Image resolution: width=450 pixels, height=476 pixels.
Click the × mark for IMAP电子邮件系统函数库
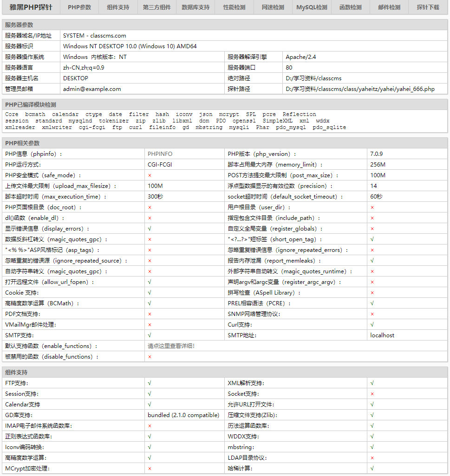[x=150, y=426]
